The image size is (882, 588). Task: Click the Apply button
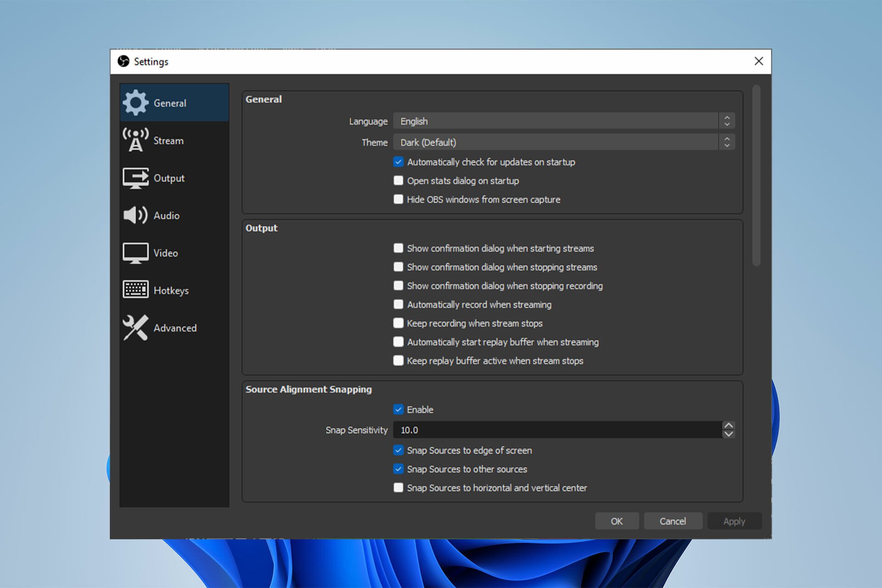tap(734, 521)
